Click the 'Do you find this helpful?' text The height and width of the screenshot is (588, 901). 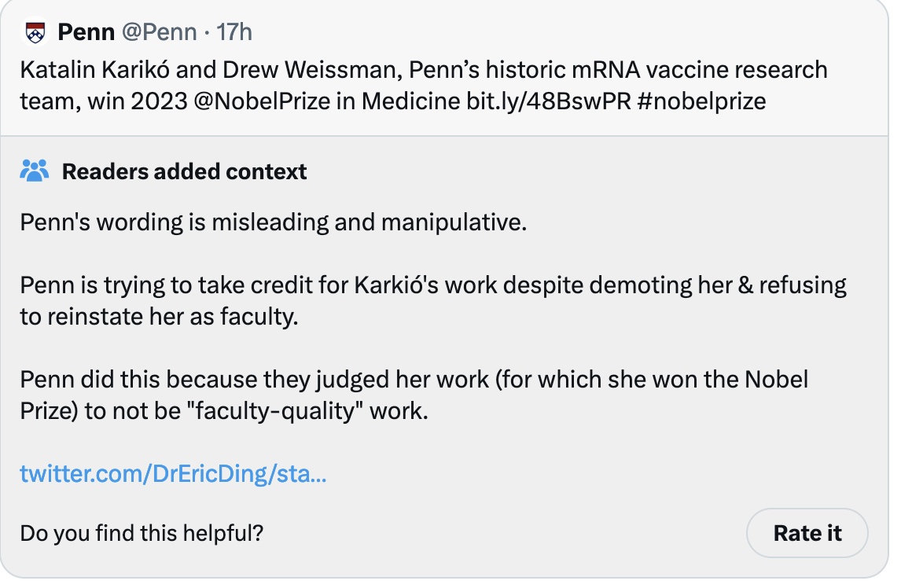click(x=142, y=533)
